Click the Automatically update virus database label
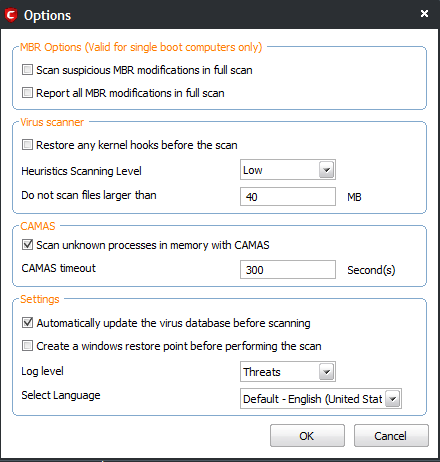This screenshot has height=462, width=440. pos(173,323)
